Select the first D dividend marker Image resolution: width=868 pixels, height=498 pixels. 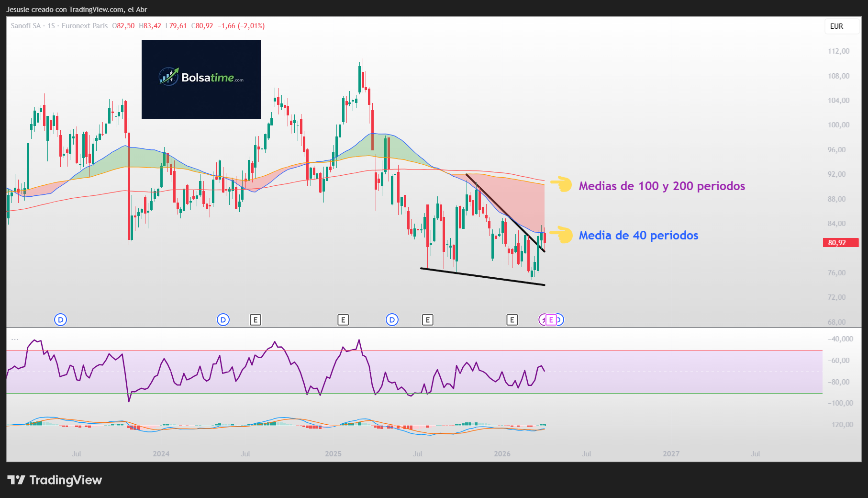point(60,319)
